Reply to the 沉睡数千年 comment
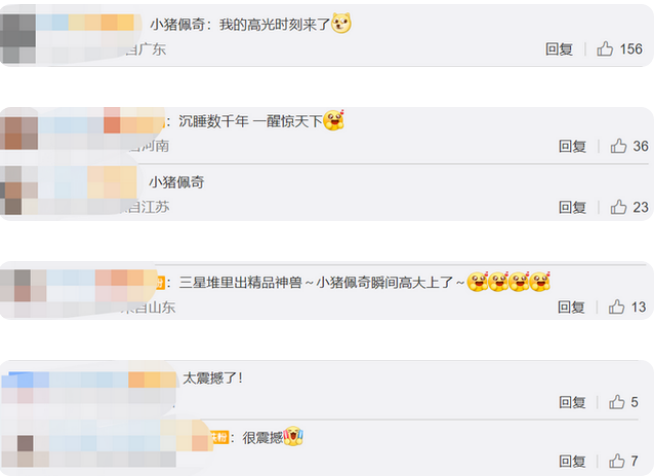The image size is (657, 476). point(572,146)
